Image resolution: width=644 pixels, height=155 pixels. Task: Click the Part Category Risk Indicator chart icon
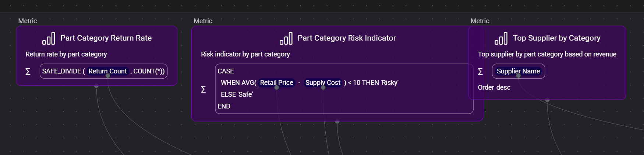click(x=286, y=38)
